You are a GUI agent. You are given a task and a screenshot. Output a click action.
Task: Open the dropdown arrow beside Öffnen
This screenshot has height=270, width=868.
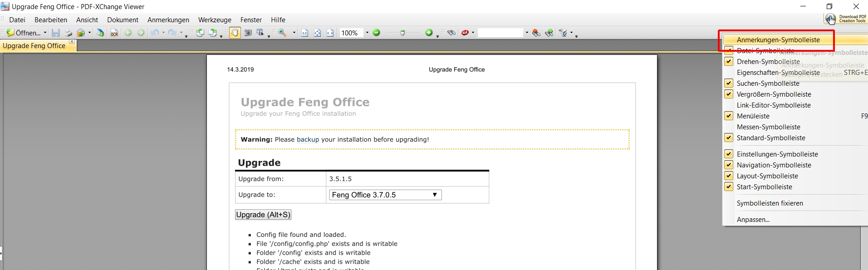(x=45, y=33)
